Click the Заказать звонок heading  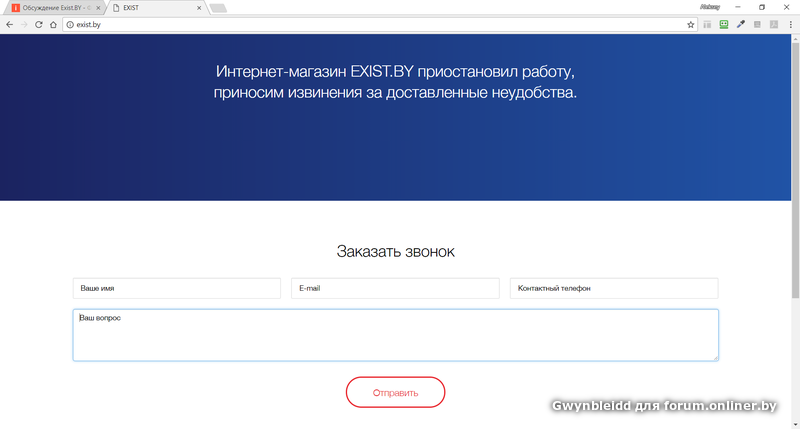click(x=395, y=251)
